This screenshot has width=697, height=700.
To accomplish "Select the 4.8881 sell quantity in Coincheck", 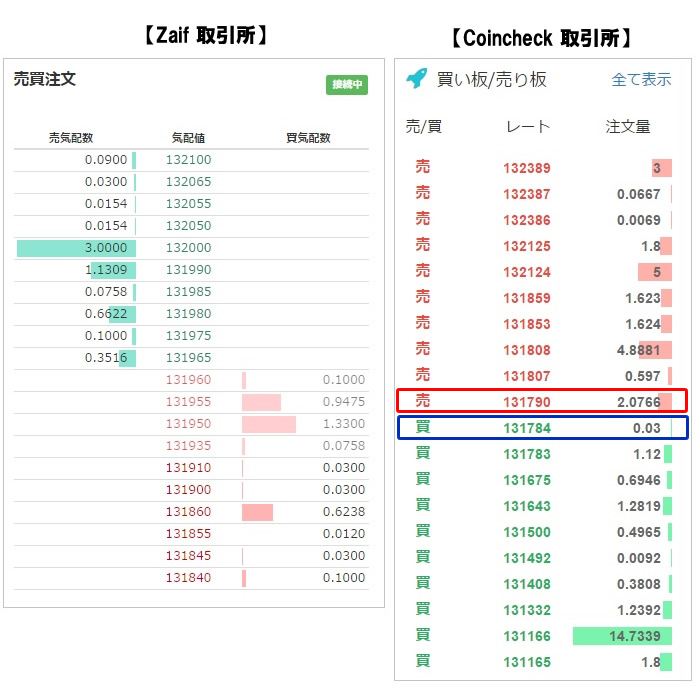I will (x=639, y=350).
